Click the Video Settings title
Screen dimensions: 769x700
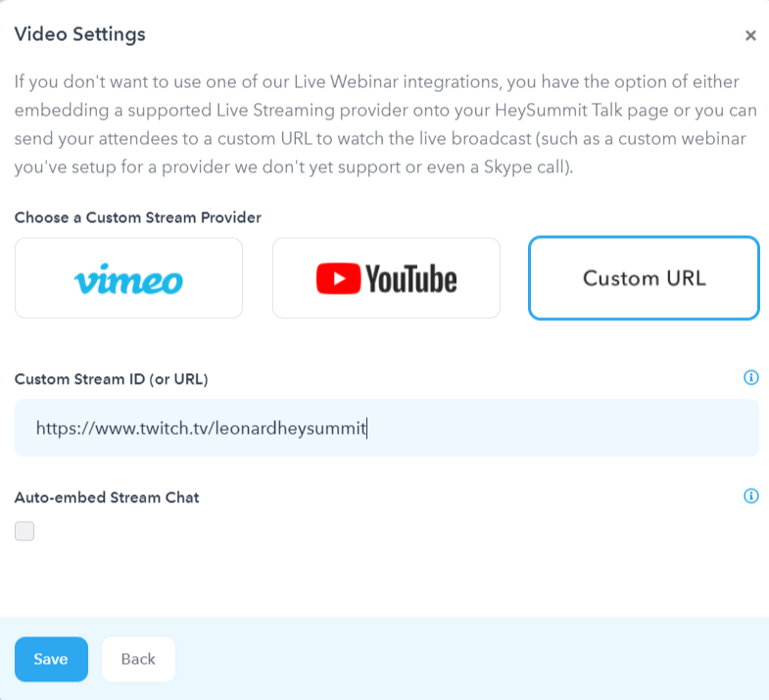[x=80, y=34]
